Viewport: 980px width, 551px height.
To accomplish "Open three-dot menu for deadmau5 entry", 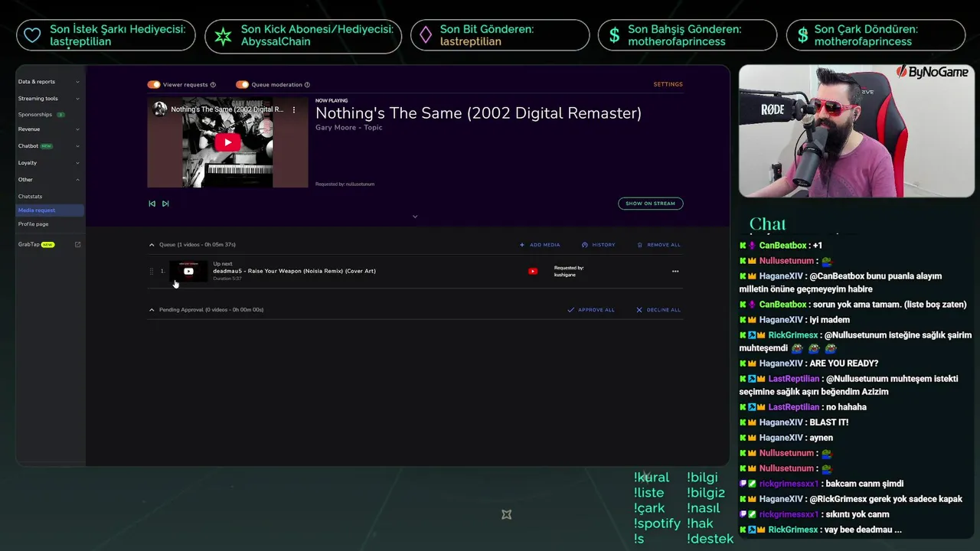I will pos(675,271).
